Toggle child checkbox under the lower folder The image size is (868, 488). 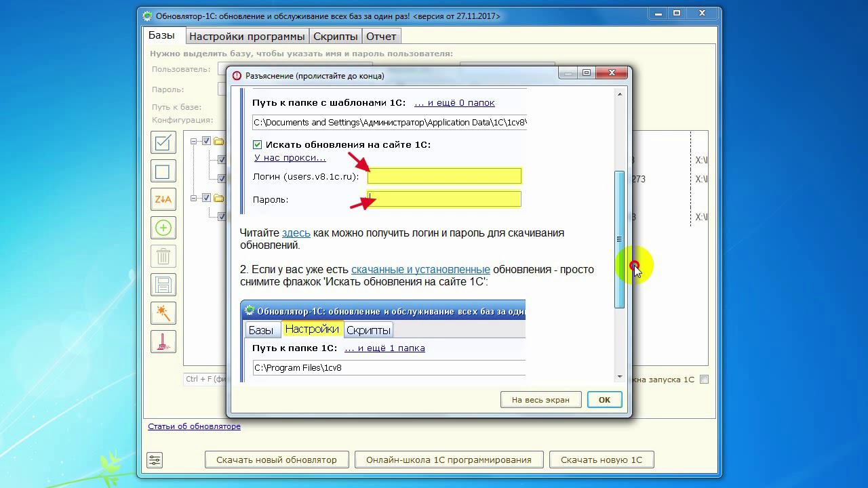(x=222, y=217)
